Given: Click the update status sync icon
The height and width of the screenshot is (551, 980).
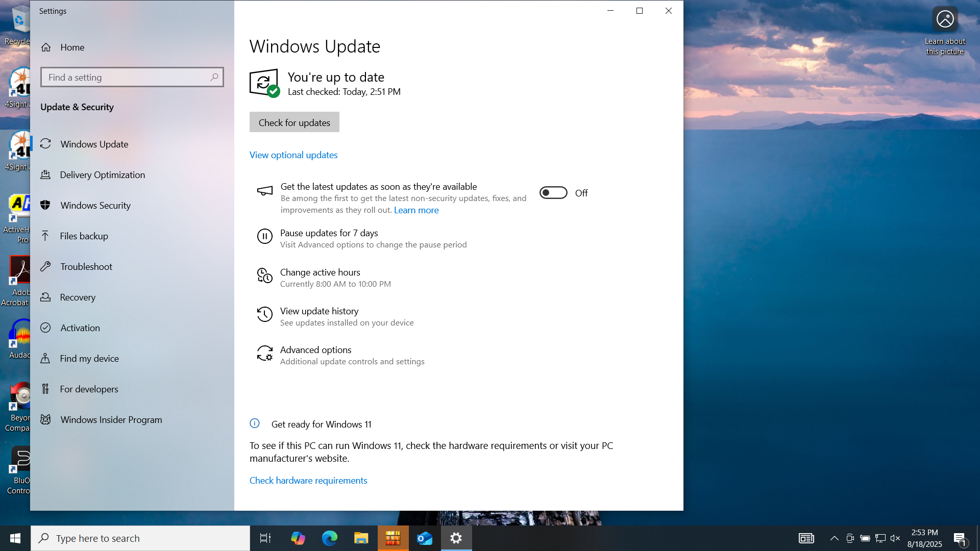Looking at the screenshot, I should point(264,82).
